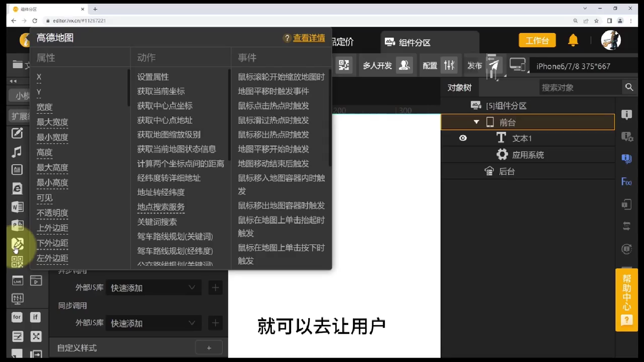Image resolution: width=644 pixels, height=362 pixels.
Task: Select the video player component icon
Action: pos(36,281)
